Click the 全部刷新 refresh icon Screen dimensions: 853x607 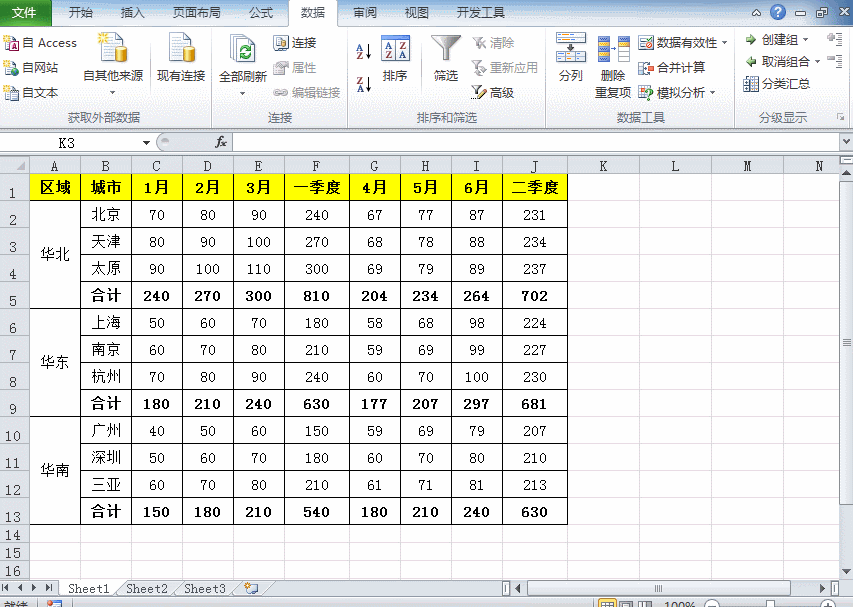click(x=243, y=49)
